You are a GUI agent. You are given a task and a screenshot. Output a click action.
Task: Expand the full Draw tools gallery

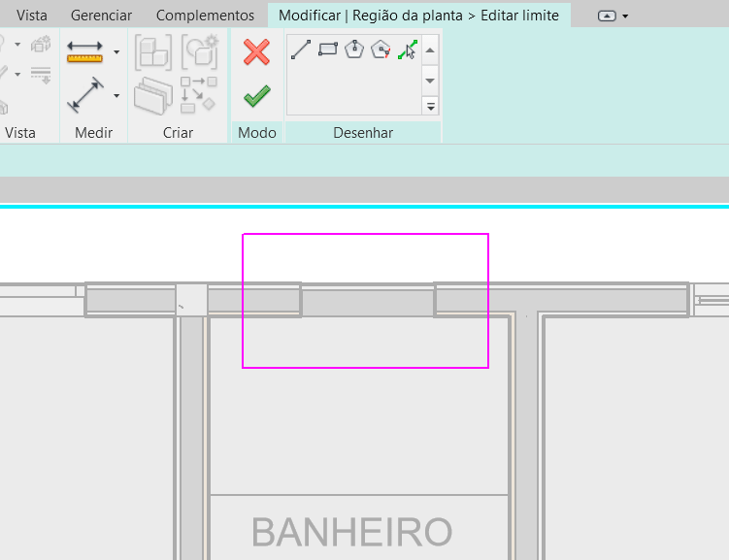coord(430,105)
